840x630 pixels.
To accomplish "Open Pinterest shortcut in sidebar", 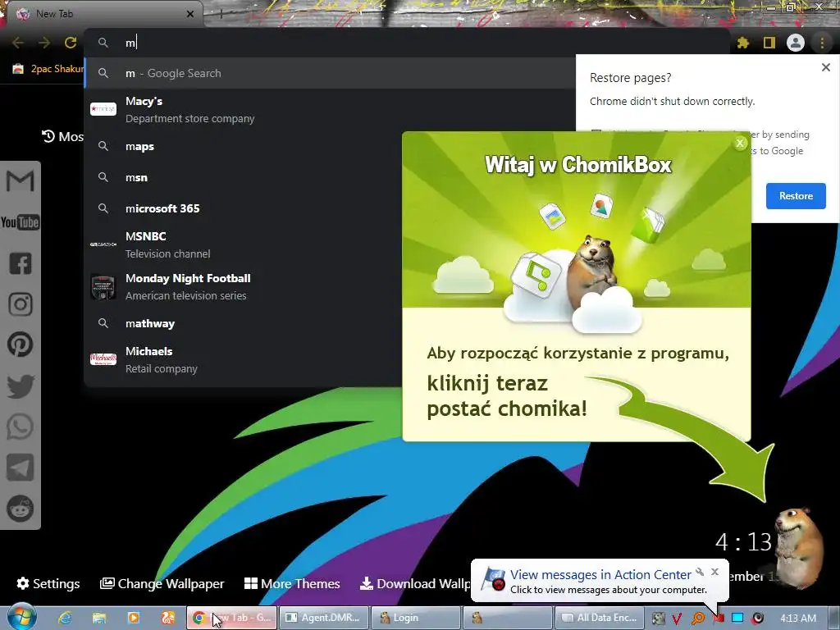I will pos(20,345).
